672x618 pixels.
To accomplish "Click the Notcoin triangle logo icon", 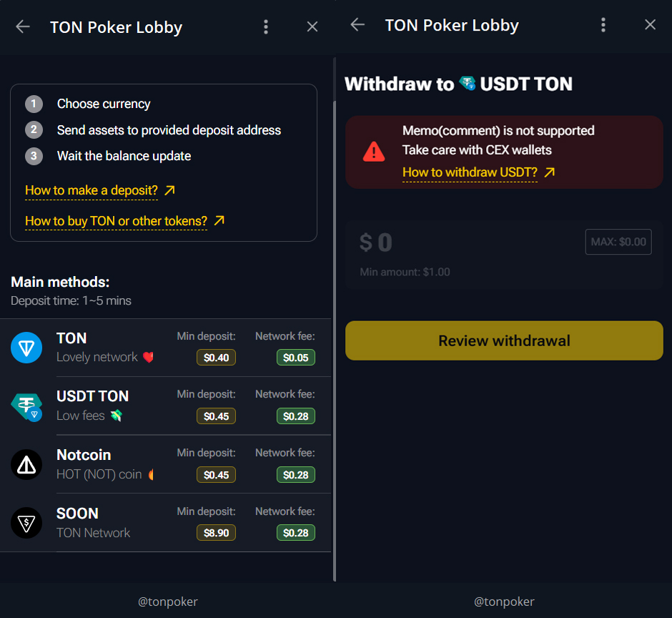I will click(x=26, y=465).
